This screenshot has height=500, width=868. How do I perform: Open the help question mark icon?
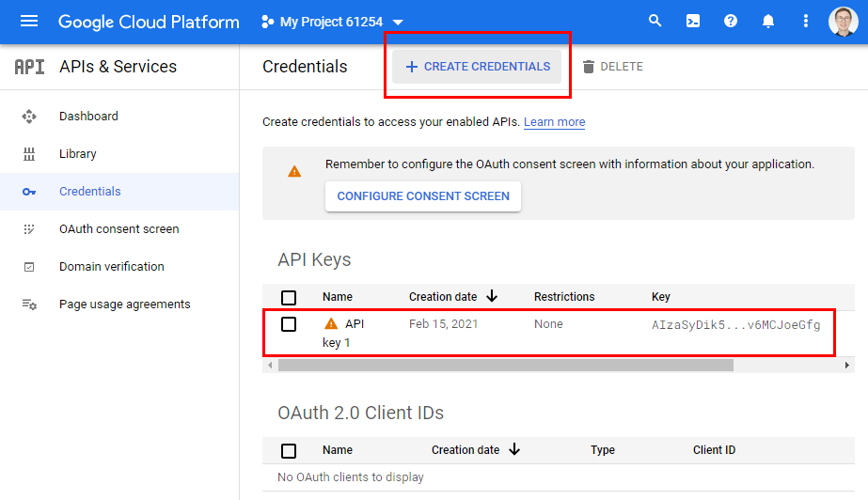tap(730, 21)
